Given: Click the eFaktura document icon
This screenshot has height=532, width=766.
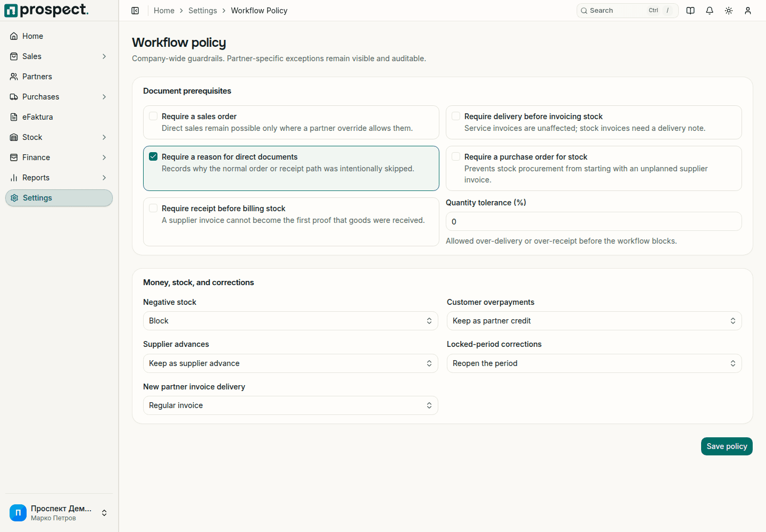Looking at the screenshot, I should (14, 117).
